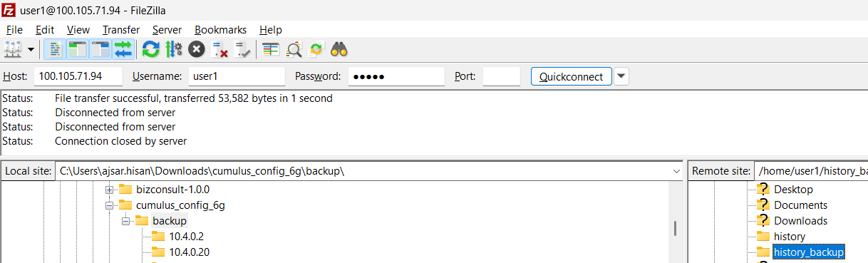
Task: Toggle remote directory tree display
Action: tap(100, 49)
